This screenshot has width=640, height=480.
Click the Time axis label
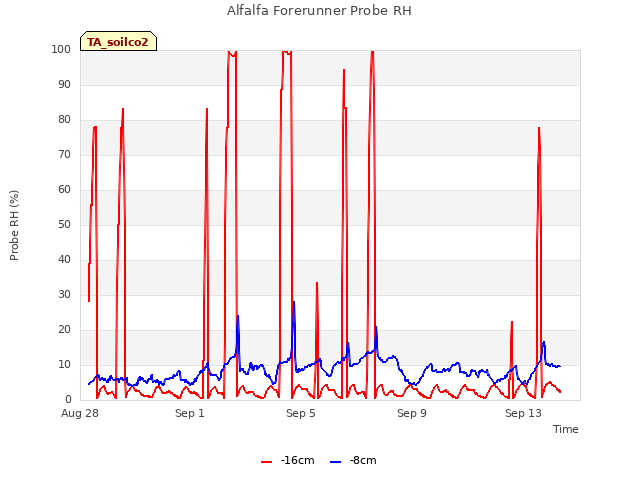[x=566, y=429]
